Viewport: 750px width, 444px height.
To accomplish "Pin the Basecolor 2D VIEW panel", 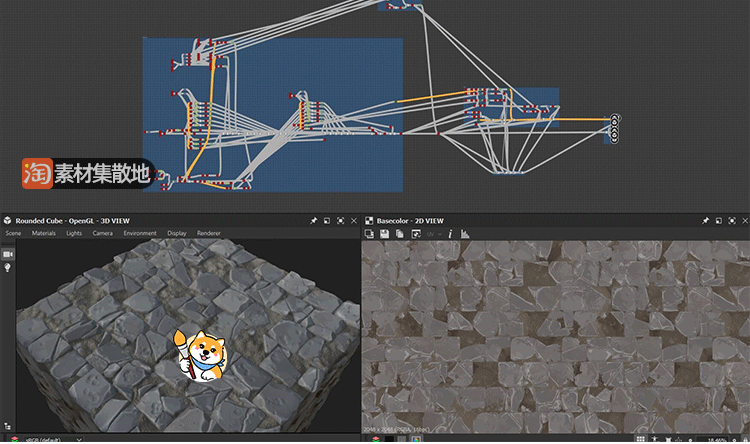I will 705,220.
